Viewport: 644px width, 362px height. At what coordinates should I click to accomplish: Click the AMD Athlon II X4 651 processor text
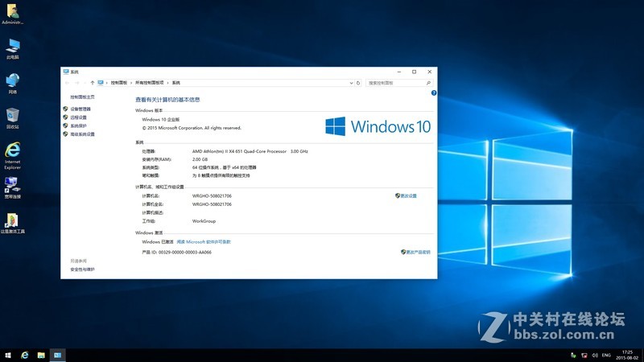click(250, 151)
